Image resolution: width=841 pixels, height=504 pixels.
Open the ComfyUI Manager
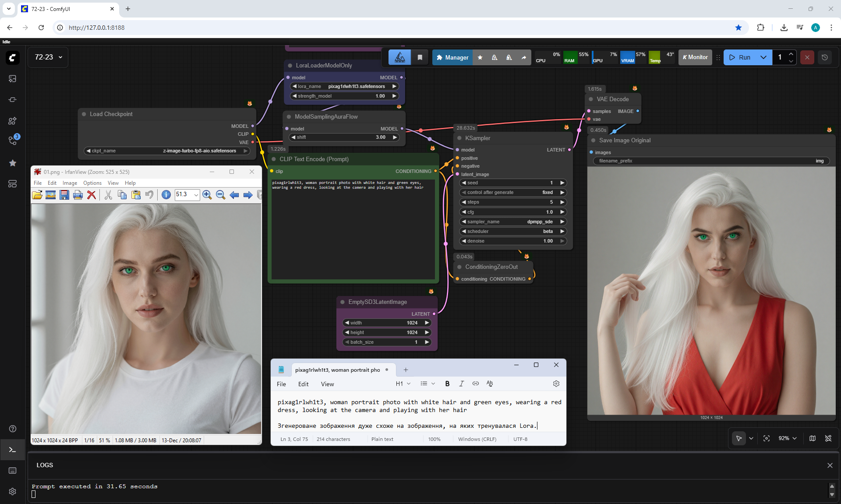[x=452, y=57]
